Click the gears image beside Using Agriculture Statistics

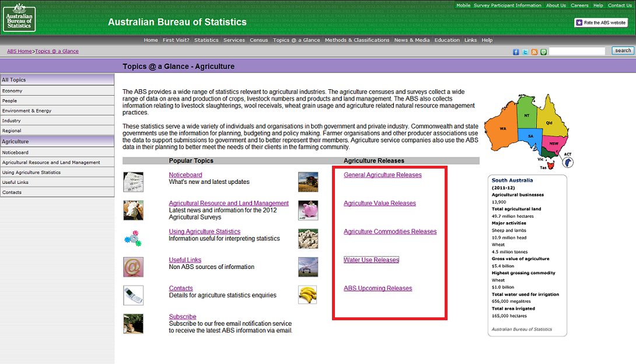pos(133,238)
